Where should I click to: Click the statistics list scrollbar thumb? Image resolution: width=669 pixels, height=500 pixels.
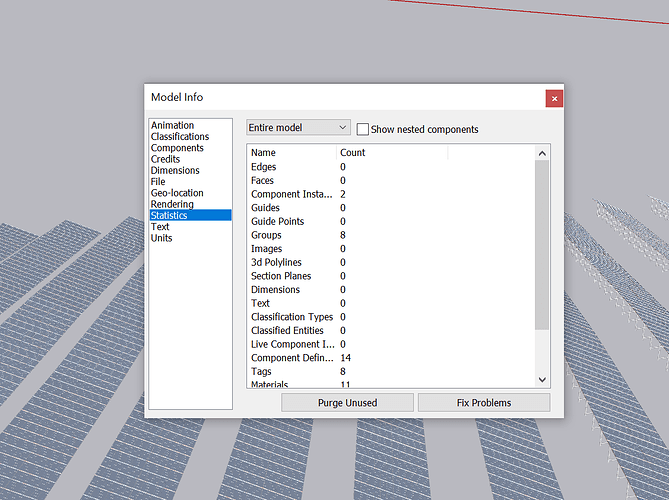pos(542,245)
